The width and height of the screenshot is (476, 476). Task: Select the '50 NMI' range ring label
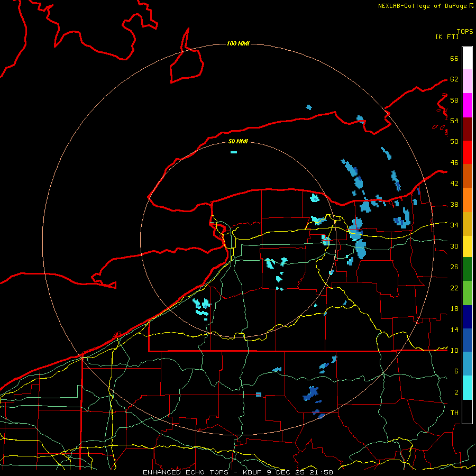[x=238, y=141]
